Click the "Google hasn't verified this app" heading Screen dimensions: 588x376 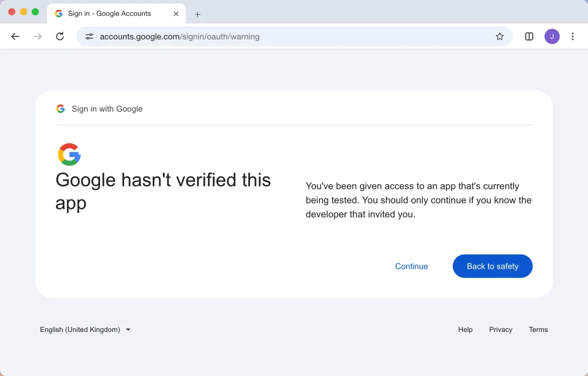163,191
